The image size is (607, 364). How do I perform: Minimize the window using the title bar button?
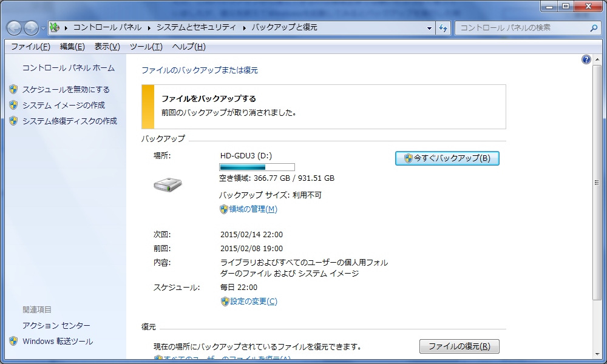point(549,6)
